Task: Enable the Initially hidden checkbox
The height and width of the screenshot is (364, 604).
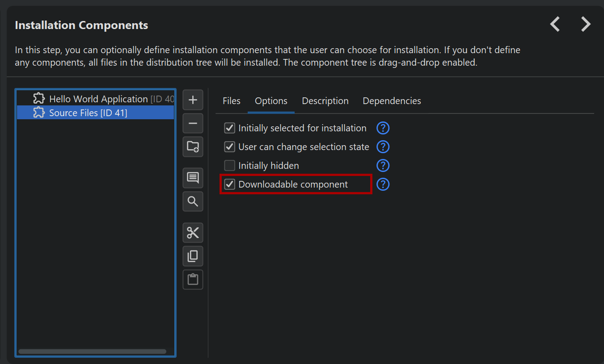Action: [x=229, y=166]
